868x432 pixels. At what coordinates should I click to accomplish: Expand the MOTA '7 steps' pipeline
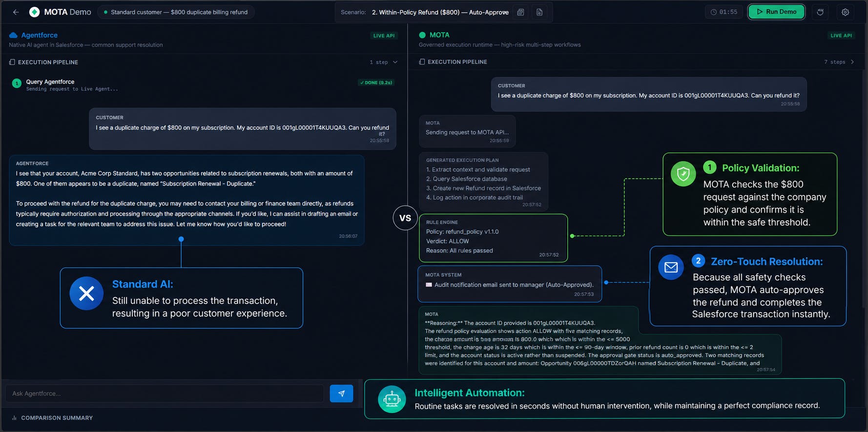click(839, 62)
